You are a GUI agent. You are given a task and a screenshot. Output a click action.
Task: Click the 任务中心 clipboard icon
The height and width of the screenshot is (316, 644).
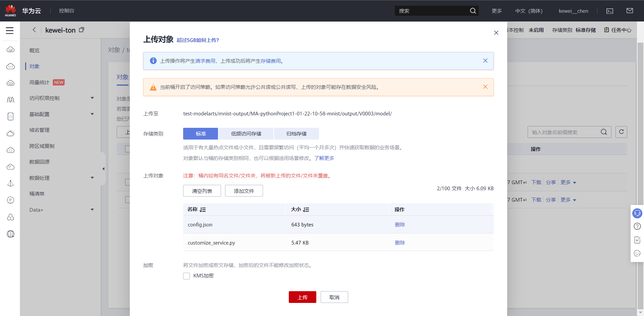(x=606, y=30)
